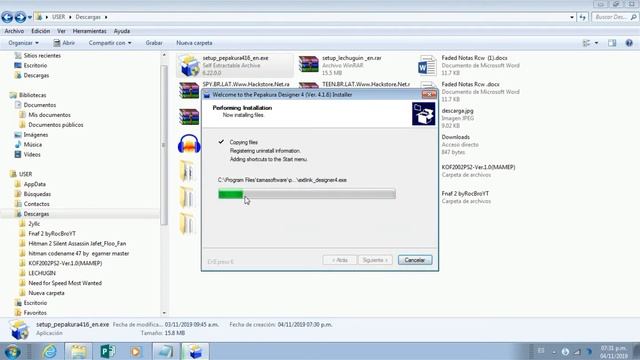
Task: Click Abrir toolbar button
Action: tap(64, 43)
